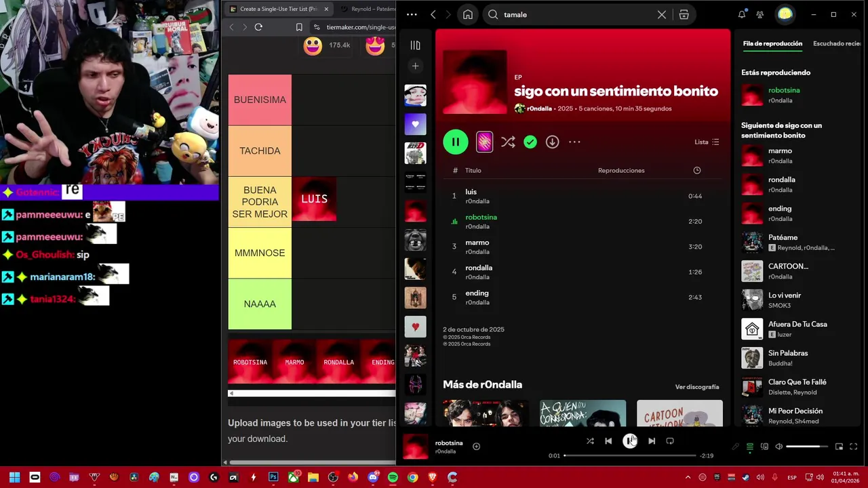Click the tier pool horizontal scrollbar arrow
The image size is (868, 488).
click(231, 393)
